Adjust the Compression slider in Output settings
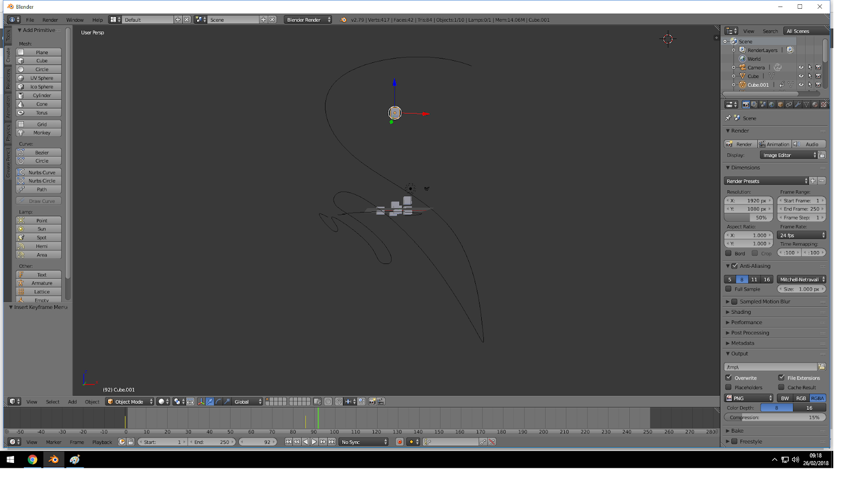Image resolution: width=868 pixels, height=489 pixels. coord(775,417)
